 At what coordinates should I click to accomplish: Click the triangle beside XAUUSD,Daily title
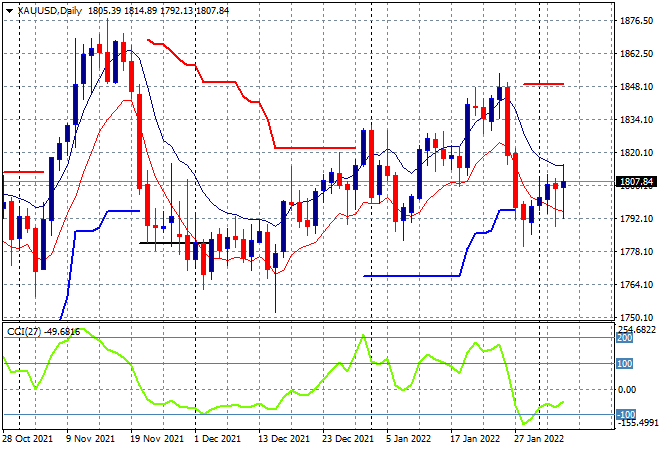click(9, 11)
